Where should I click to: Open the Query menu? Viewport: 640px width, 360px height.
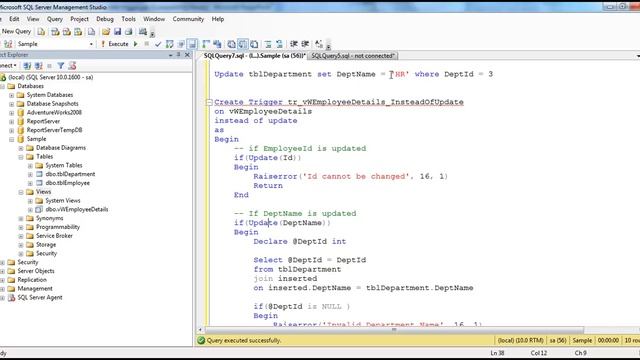[55, 19]
